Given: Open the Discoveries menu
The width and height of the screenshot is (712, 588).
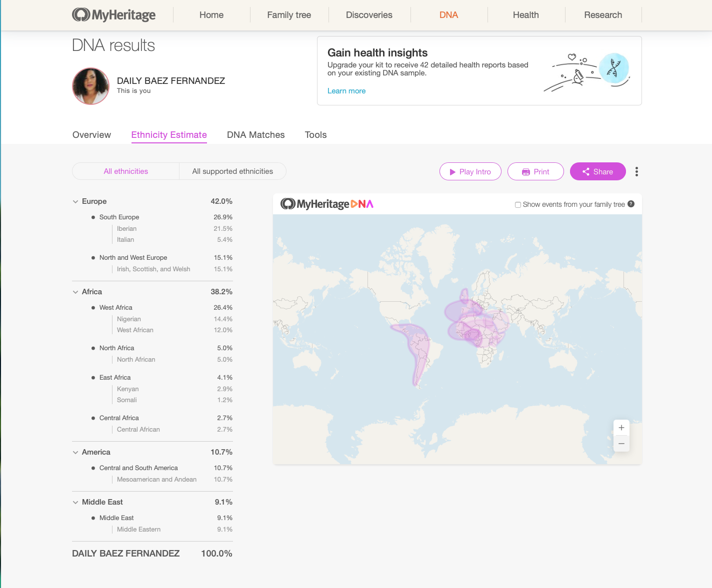Looking at the screenshot, I should 369,15.
